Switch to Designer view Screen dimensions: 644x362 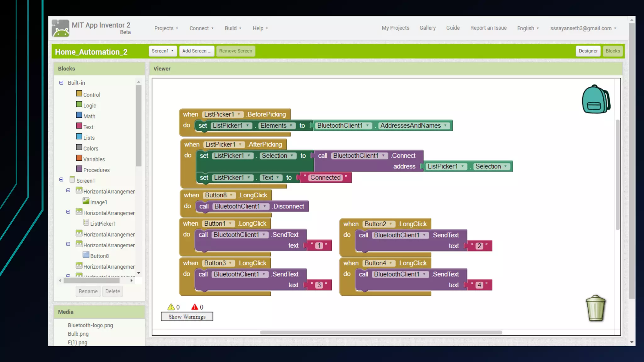click(x=588, y=51)
